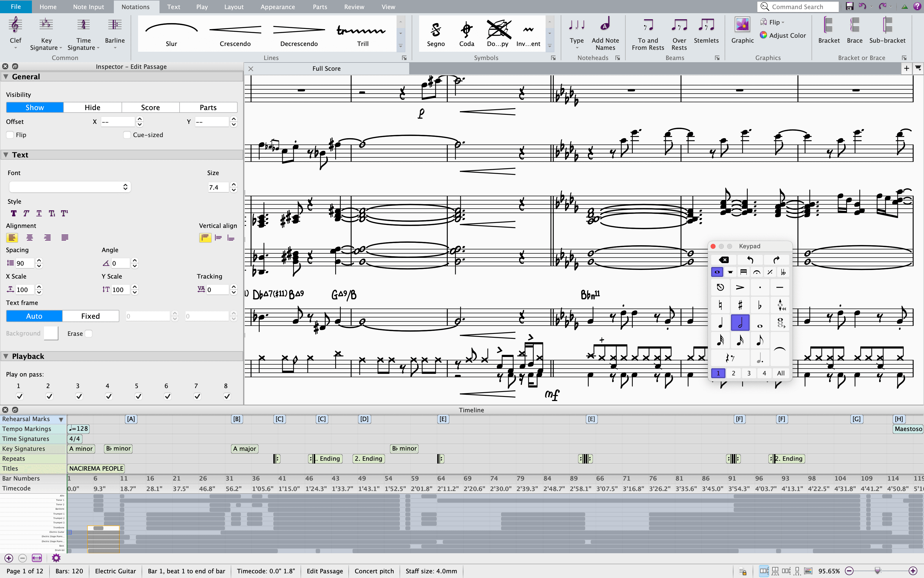Collapse the Text section
Image resolution: width=924 pixels, height=578 pixels.
coord(6,155)
